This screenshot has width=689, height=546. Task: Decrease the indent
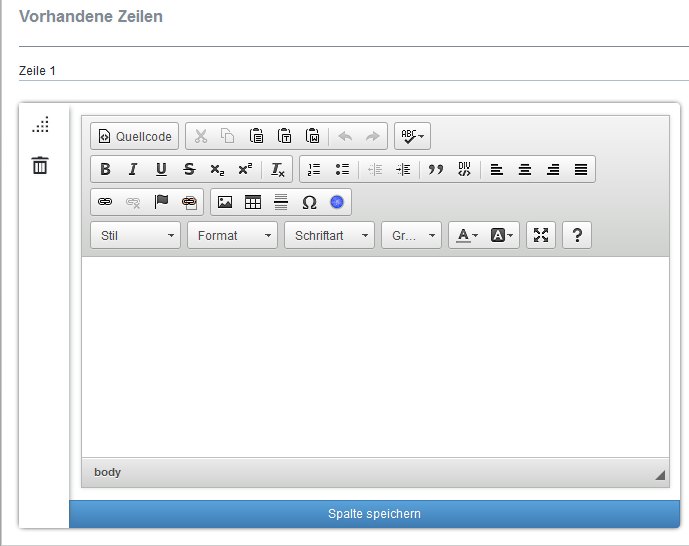[x=375, y=169]
